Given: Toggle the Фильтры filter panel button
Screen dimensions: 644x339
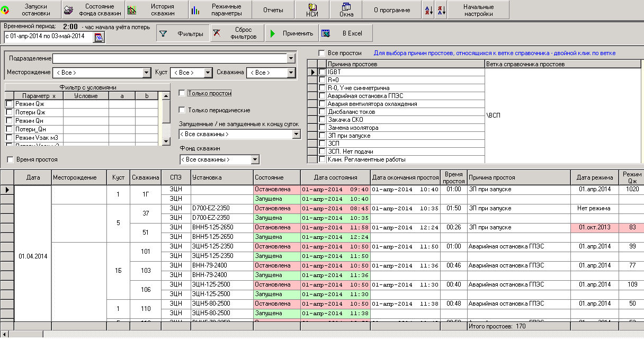Looking at the screenshot, I should pyautogui.click(x=182, y=33).
